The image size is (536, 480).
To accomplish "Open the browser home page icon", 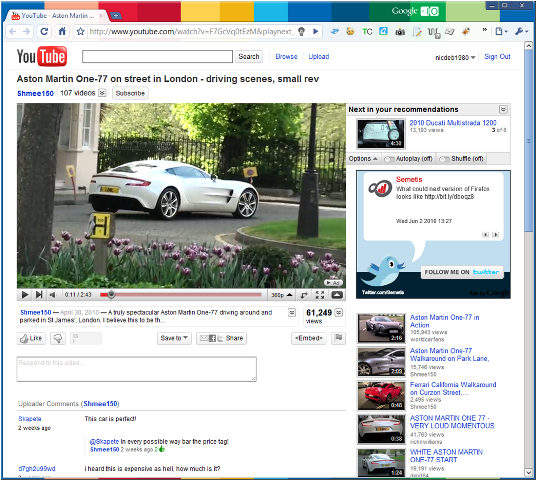I will [62, 32].
